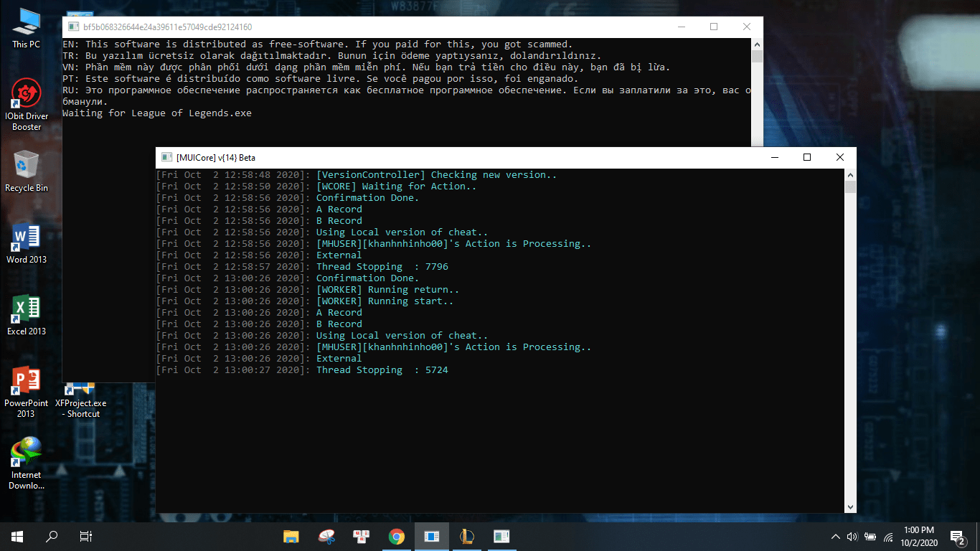Open taskbar search
The height and width of the screenshot is (551, 980).
(x=52, y=536)
